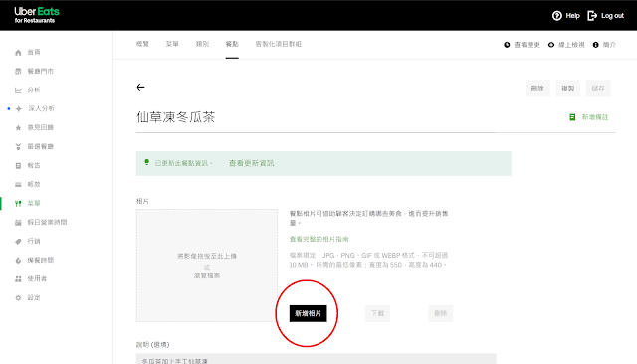Screen dimensions: 637x364
Task: Click the 將影像拖曳至此上傳 text in the drop zone
Action: (x=207, y=256)
